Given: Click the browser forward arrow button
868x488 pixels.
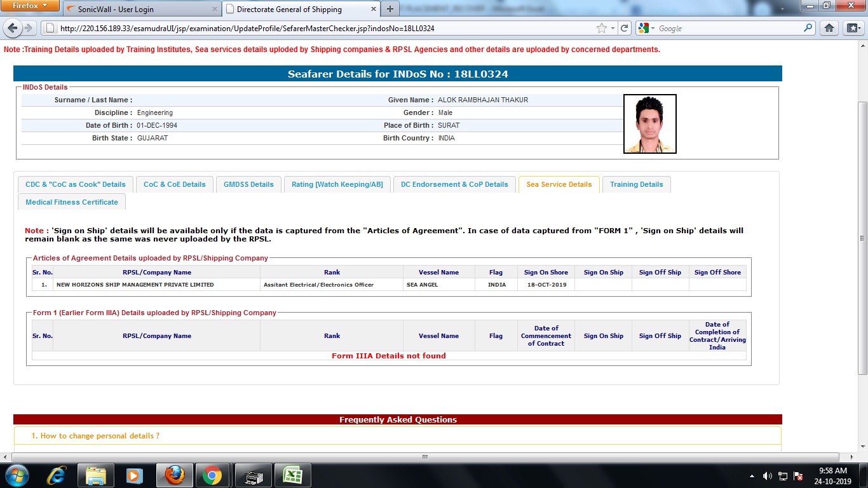Looking at the screenshot, I should (x=28, y=29).
